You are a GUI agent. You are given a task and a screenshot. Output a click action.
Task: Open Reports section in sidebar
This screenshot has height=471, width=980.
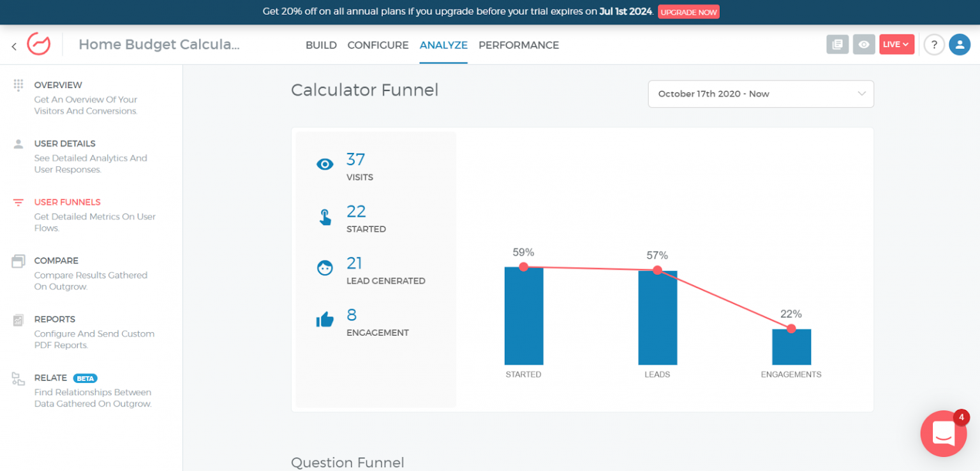tap(55, 319)
